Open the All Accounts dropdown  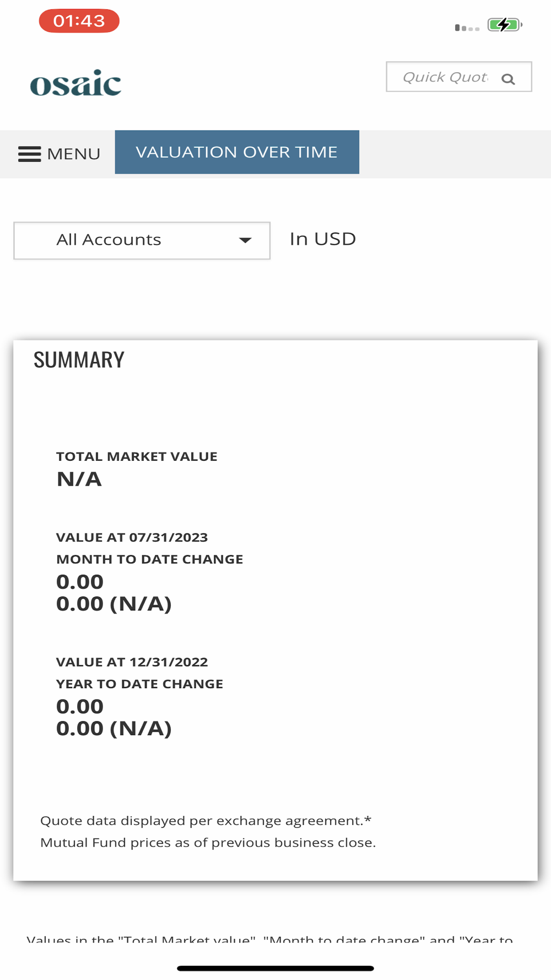pyautogui.click(x=142, y=240)
